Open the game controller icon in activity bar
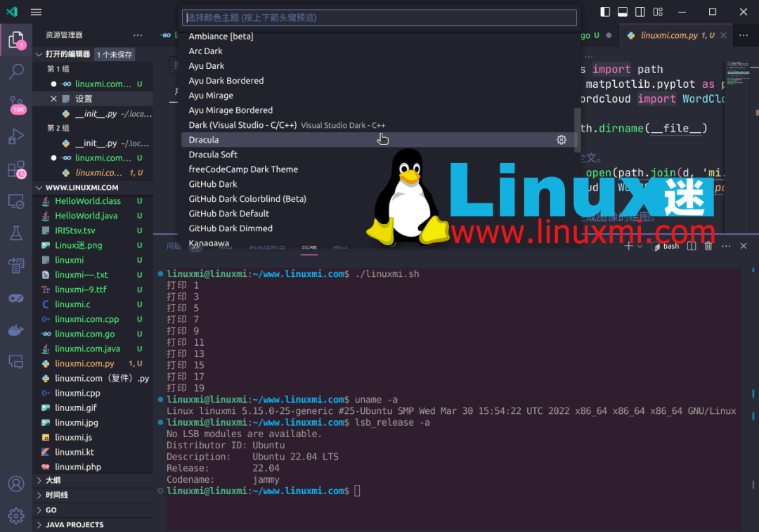This screenshot has height=532, width=759. [16, 298]
